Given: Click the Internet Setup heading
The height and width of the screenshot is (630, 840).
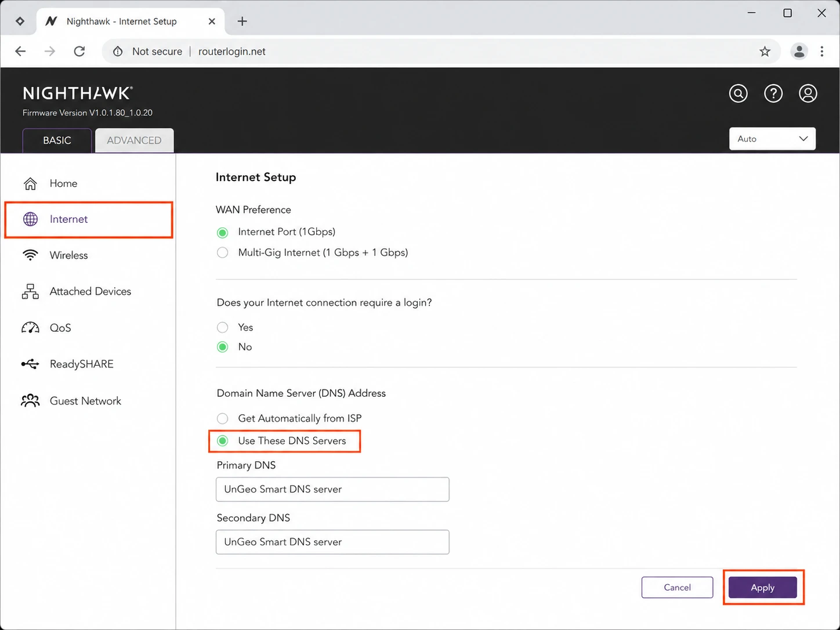Looking at the screenshot, I should point(256,178).
